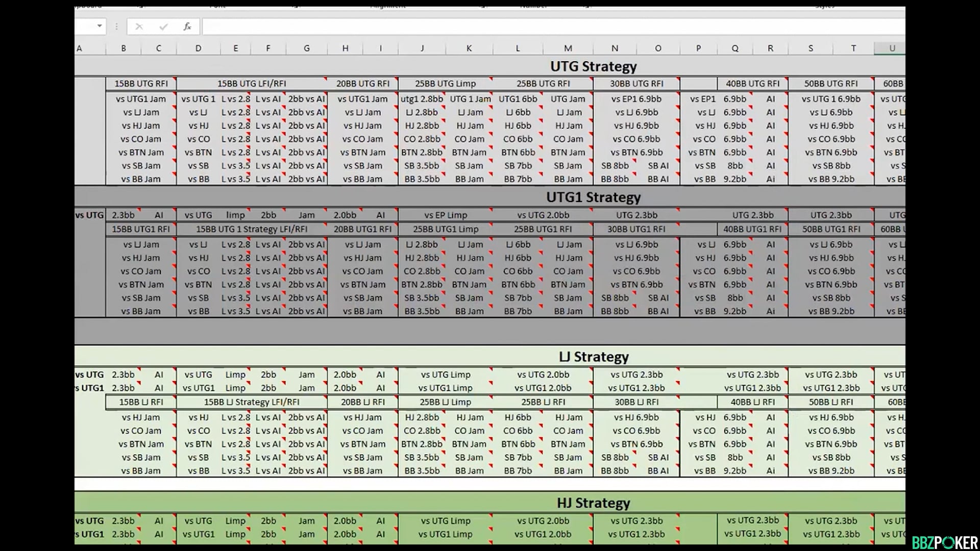Click the BBZ Poker logo watermark

pos(945,542)
